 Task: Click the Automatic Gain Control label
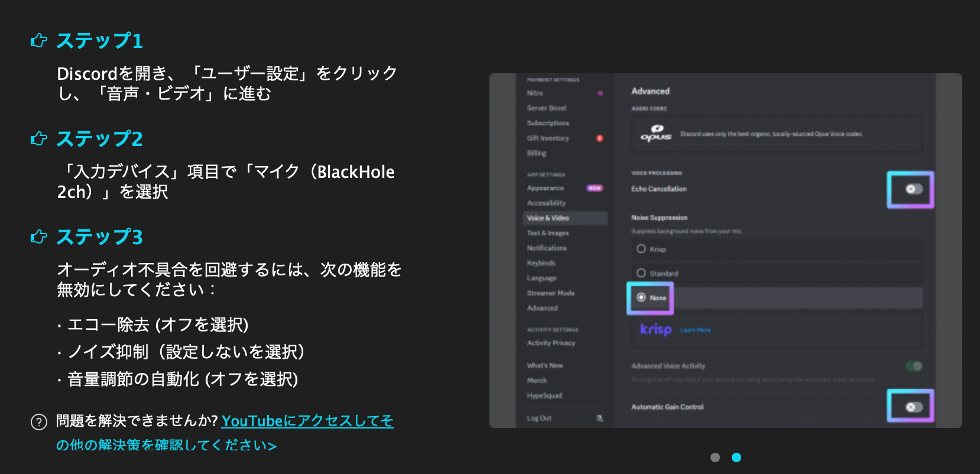point(667,407)
